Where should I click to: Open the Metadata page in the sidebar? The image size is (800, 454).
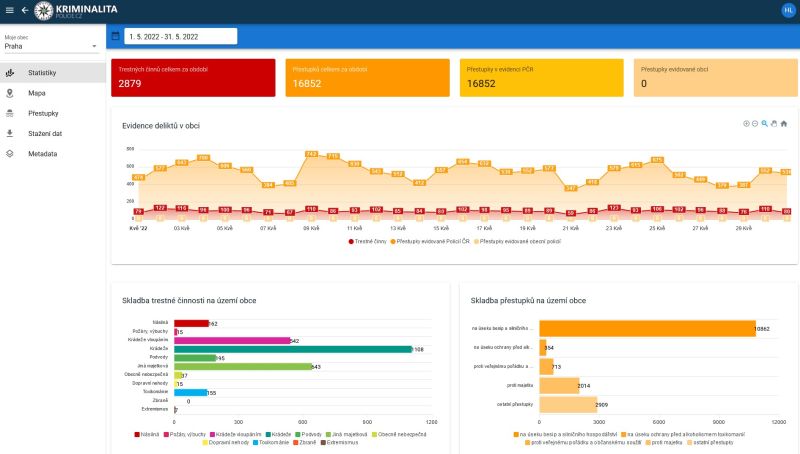pos(42,154)
